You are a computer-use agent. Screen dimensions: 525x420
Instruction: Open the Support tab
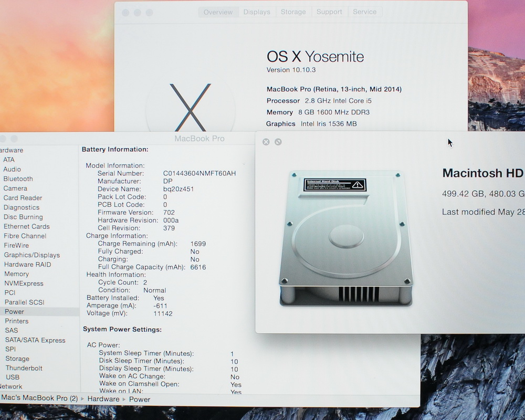pos(330,12)
